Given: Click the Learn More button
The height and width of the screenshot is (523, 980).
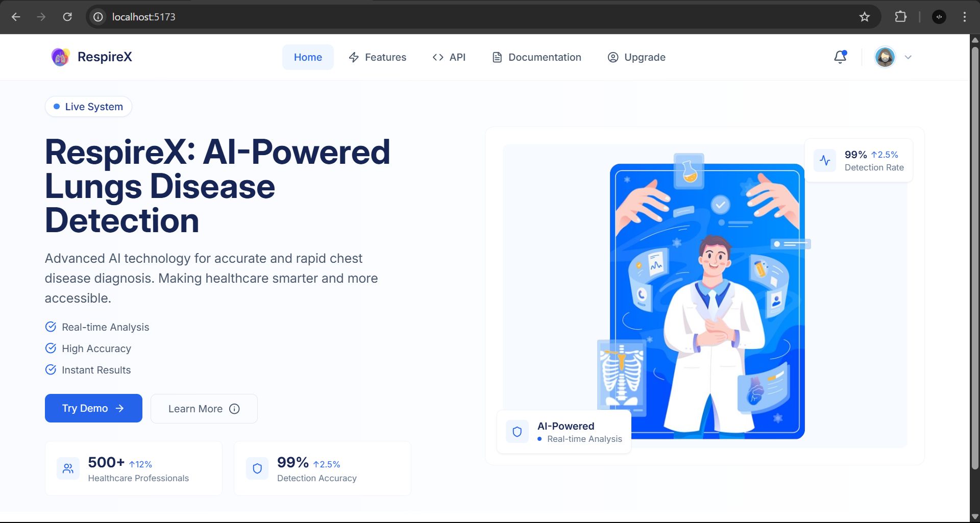Looking at the screenshot, I should 204,409.
